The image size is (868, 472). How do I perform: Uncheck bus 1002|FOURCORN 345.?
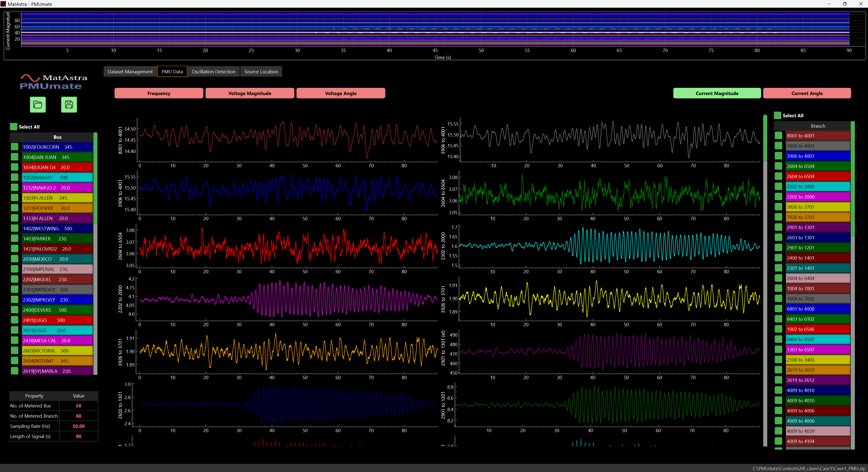(x=14, y=147)
